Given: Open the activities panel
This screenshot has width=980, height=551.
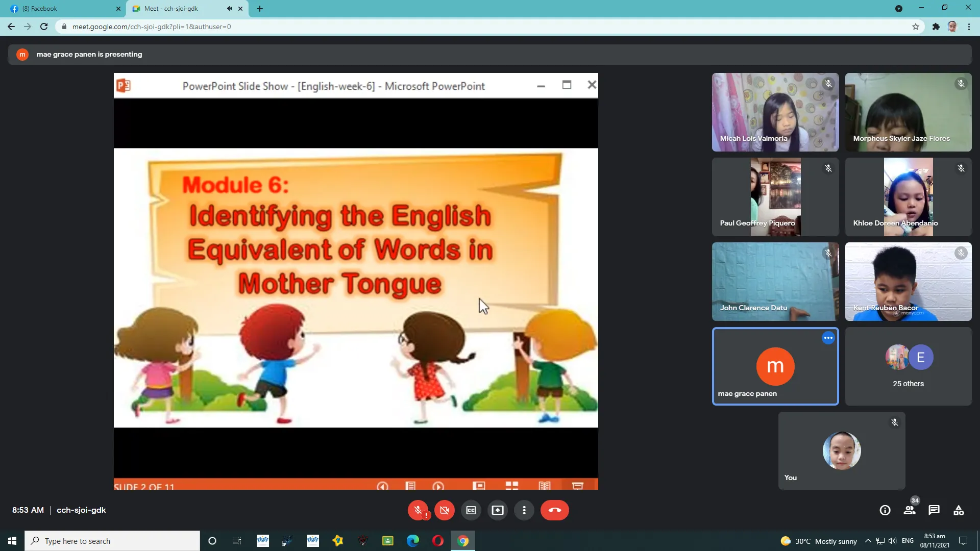Looking at the screenshot, I should [x=959, y=510].
